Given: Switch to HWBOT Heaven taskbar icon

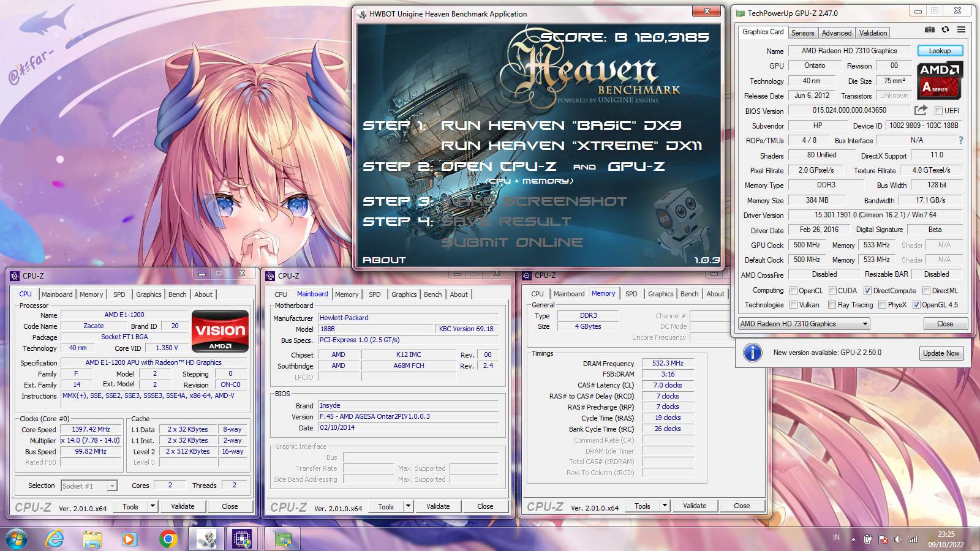Looking at the screenshot, I should coord(206,539).
